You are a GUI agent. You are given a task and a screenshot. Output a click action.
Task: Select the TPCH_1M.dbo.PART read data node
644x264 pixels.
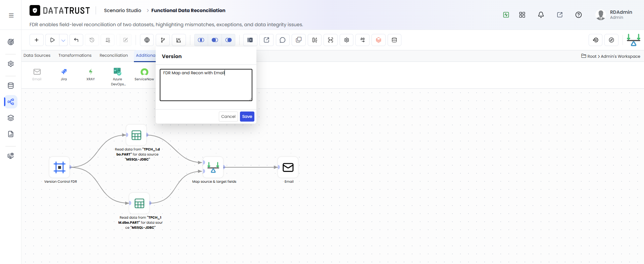pos(139,203)
